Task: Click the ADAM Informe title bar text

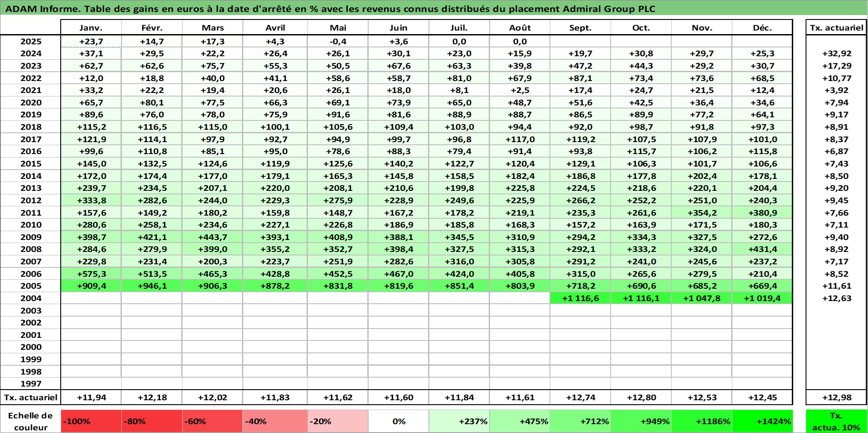Action: click(x=330, y=9)
